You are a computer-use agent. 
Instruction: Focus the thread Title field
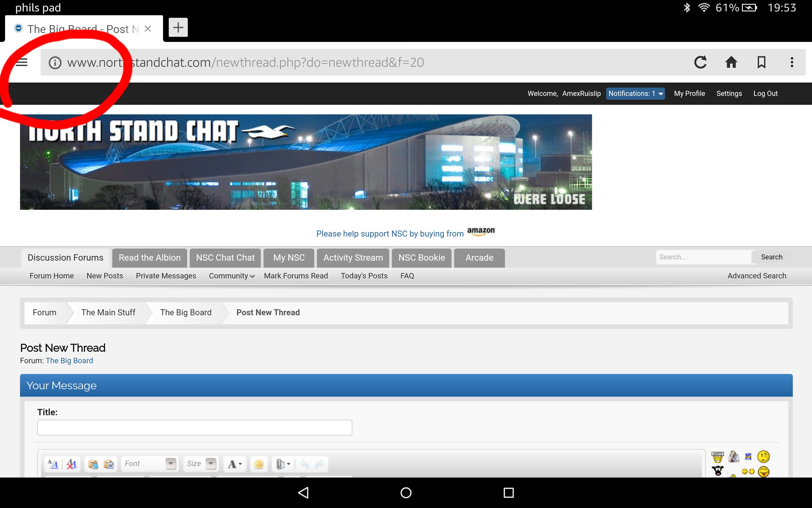click(195, 428)
